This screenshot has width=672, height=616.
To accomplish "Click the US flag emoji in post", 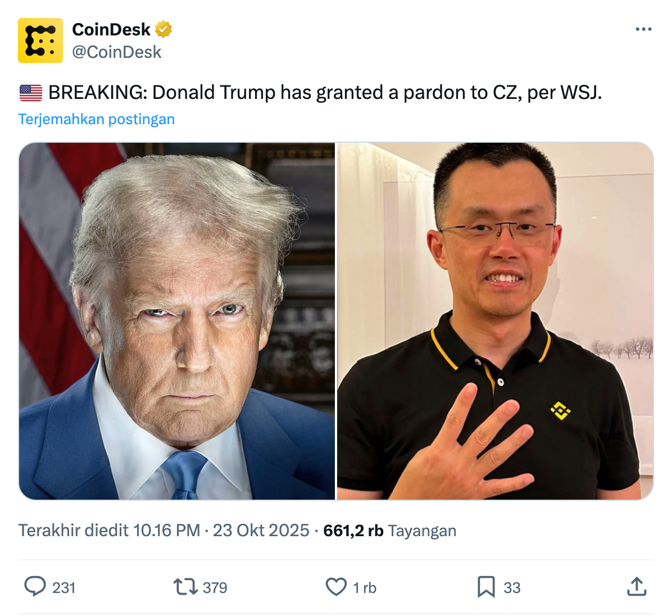I will pos(31,93).
